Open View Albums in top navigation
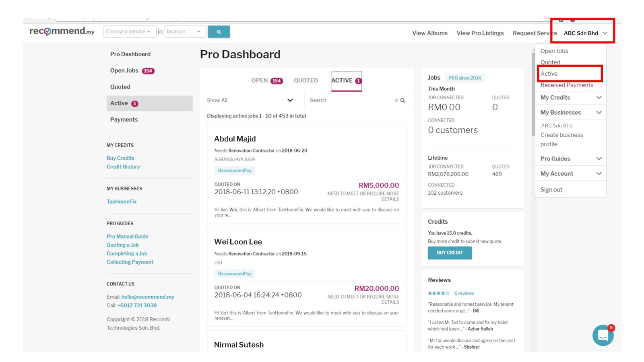The width and height of the screenshot is (644, 362). 430,33
